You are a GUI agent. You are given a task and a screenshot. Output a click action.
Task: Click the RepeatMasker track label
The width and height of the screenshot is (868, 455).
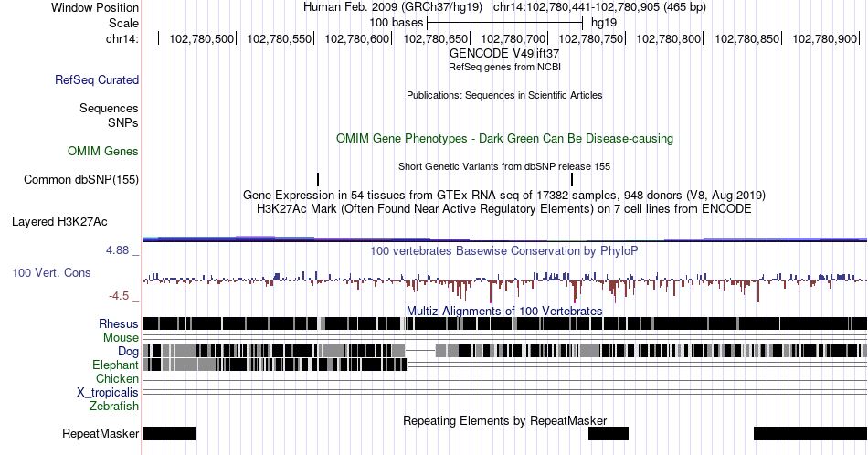(101, 433)
